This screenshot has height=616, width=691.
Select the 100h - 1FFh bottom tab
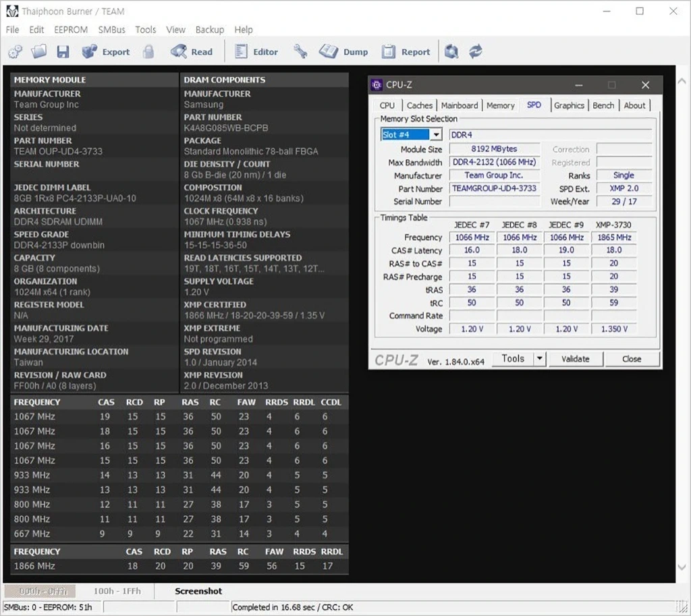[x=117, y=591]
